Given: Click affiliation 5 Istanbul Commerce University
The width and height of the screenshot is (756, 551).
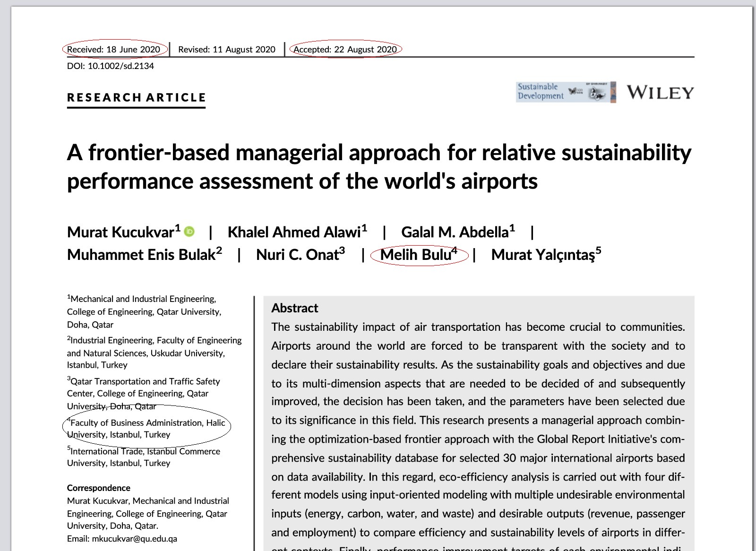Looking at the screenshot, I should [x=144, y=457].
